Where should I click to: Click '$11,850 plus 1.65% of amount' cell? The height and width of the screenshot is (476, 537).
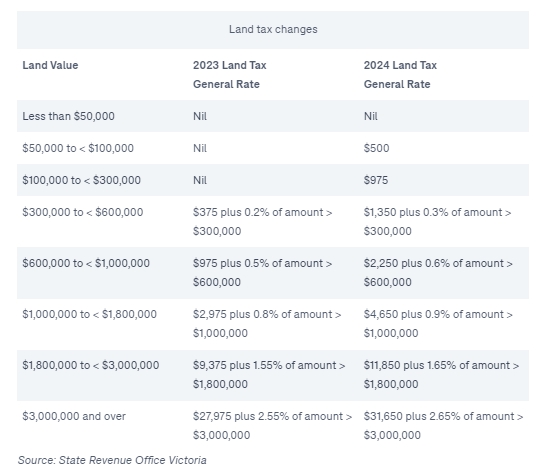pos(441,375)
